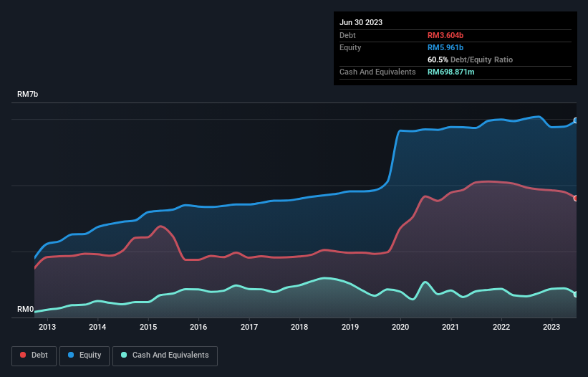The height and width of the screenshot is (377, 588).
Task: Click the tooltip Debt row label
Action: pos(347,35)
